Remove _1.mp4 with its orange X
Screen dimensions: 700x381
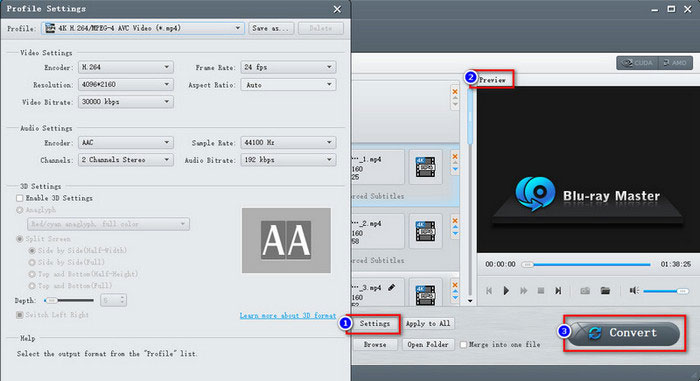coord(455,156)
